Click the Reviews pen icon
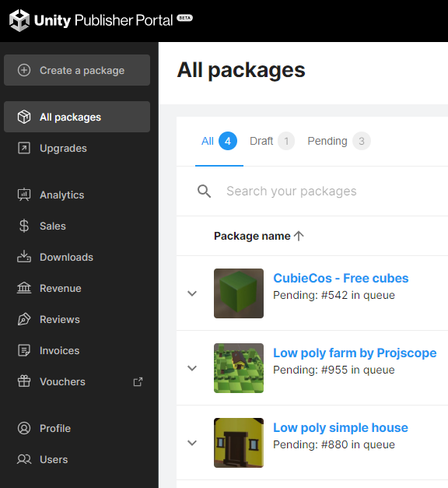The width and height of the screenshot is (448, 488). (24, 319)
